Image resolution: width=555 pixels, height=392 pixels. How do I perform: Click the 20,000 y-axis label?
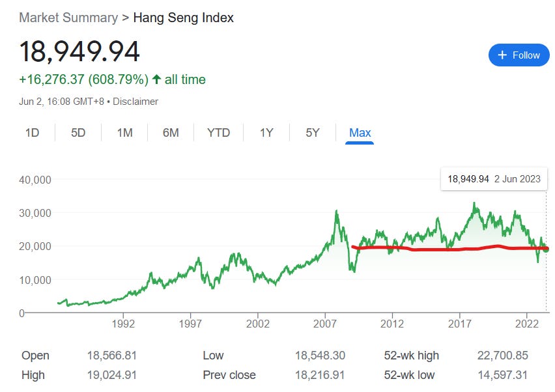pyautogui.click(x=35, y=246)
